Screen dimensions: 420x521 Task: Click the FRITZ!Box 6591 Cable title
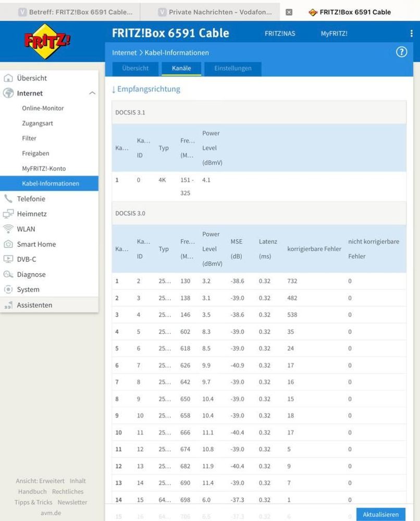point(170,33)
